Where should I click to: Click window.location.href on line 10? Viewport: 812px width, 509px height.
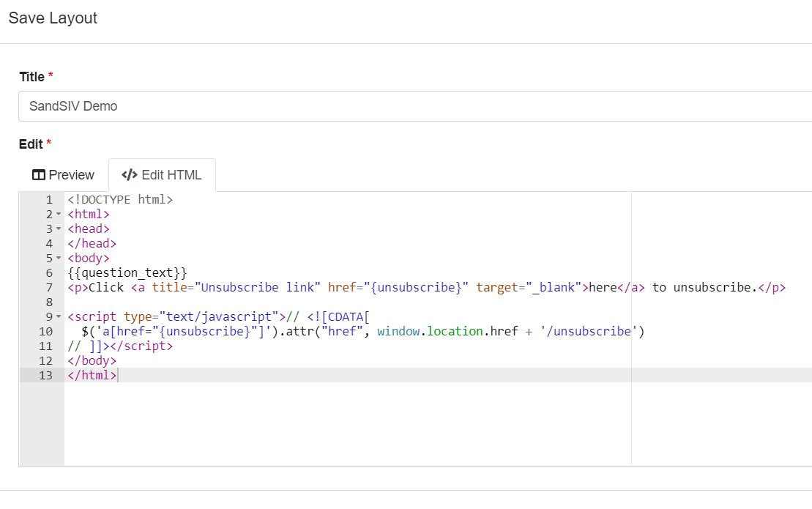[x=447, y=331]
